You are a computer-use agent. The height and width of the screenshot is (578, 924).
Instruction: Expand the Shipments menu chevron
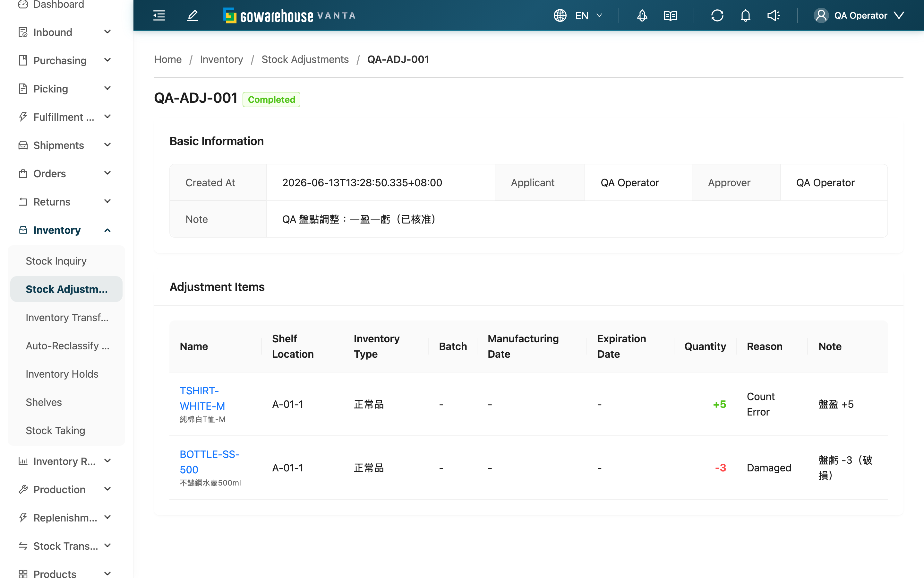pos(108,145)
